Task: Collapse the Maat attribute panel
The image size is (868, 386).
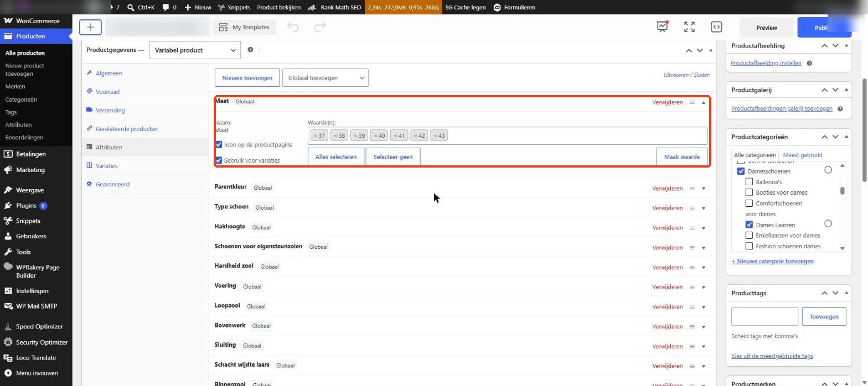Action: click(x=704, y=102)
